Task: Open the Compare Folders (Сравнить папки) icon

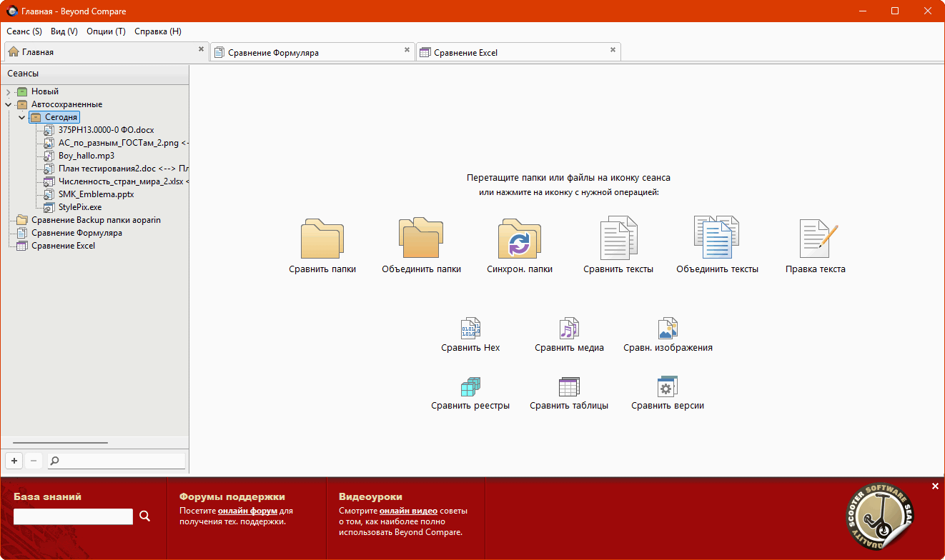Action: (322, 239)
